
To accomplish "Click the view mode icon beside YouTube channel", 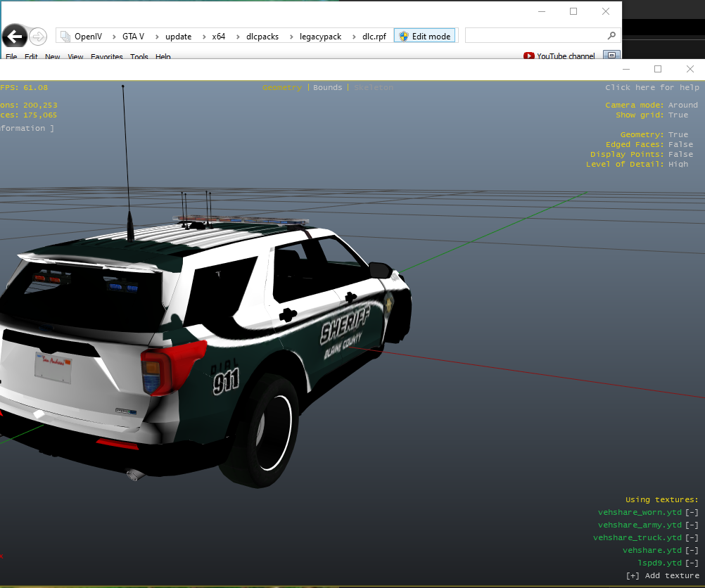I will click(611, 55).
